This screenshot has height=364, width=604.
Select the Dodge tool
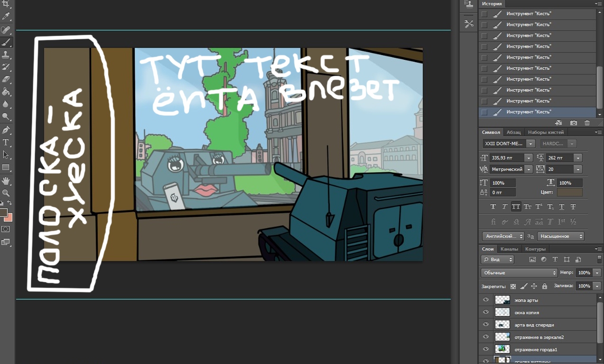[6, 116]
